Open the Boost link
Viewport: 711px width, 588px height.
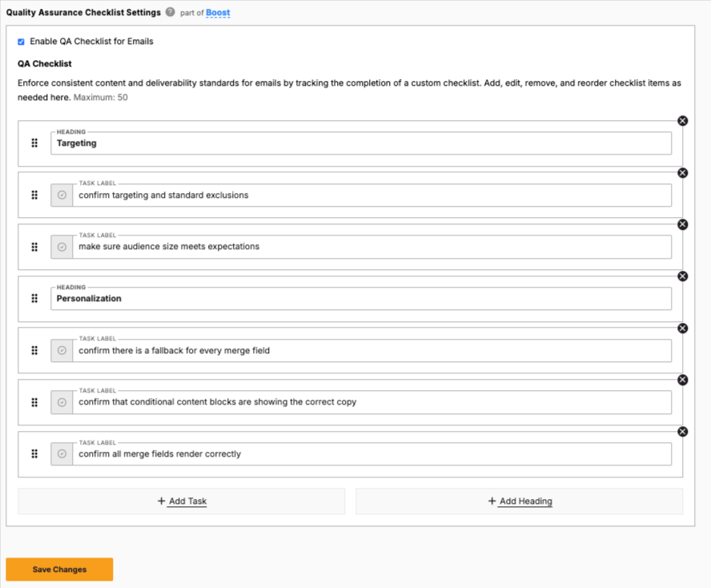point(218,13)
